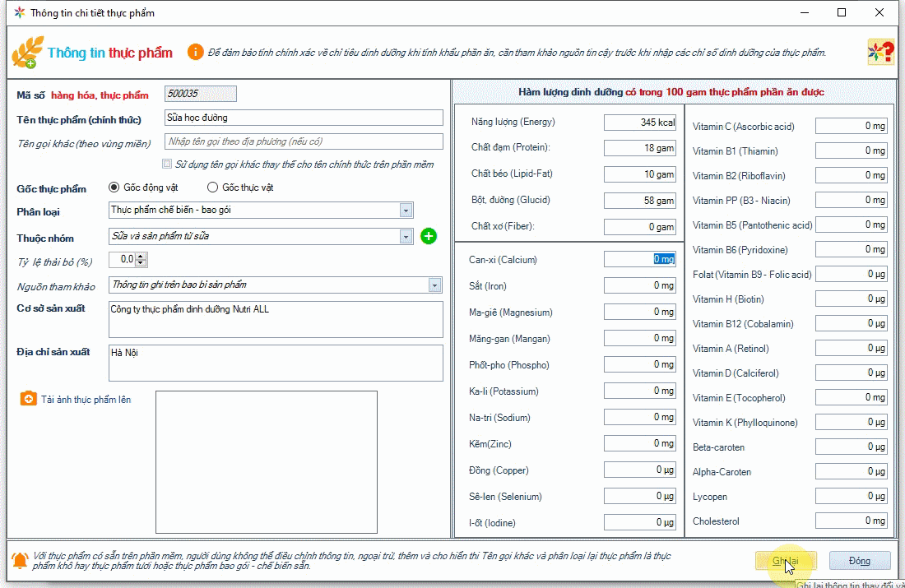Click the Tên thực phẩm input field
The height and width of the screenshot is (588, 905).
[304, 118]
